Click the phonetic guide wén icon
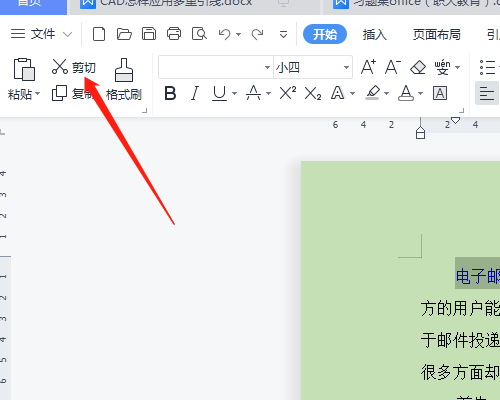This screenshot has width=500, height=400. pyautogui.click(x=443, y=67)
